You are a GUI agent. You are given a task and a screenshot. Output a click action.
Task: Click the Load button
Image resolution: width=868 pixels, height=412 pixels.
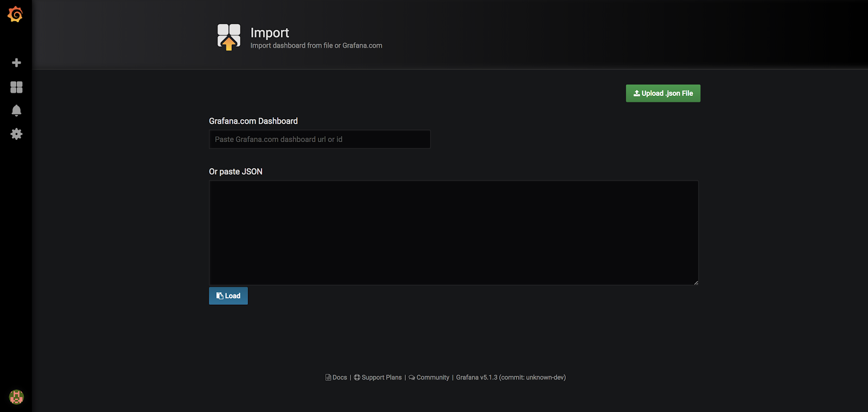[x=228, y=296]
